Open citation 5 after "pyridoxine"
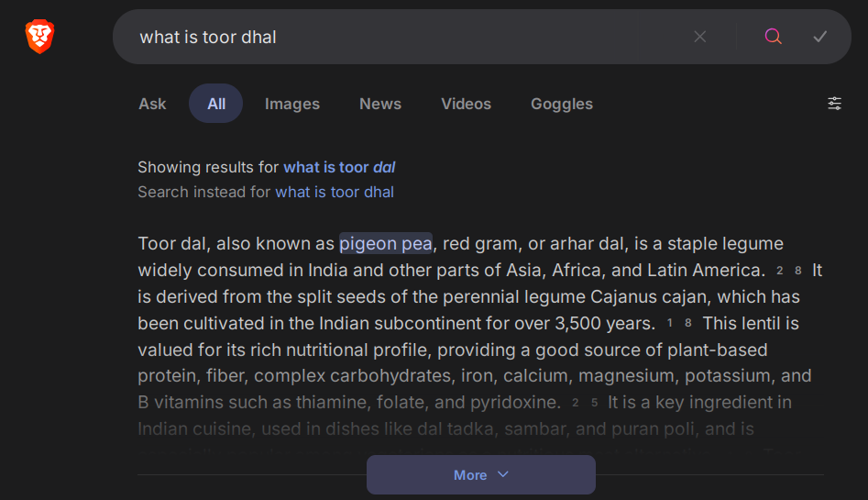 click(594, 403)
